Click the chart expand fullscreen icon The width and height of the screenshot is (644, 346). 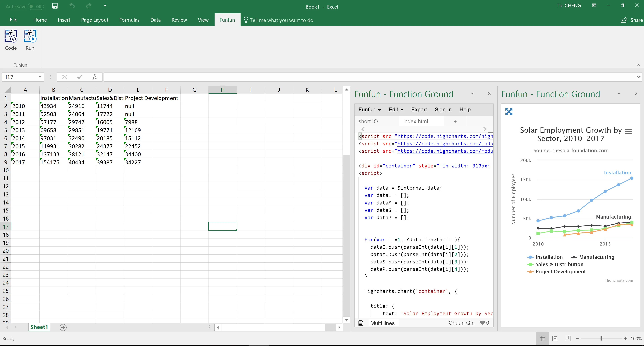[508, 112]
